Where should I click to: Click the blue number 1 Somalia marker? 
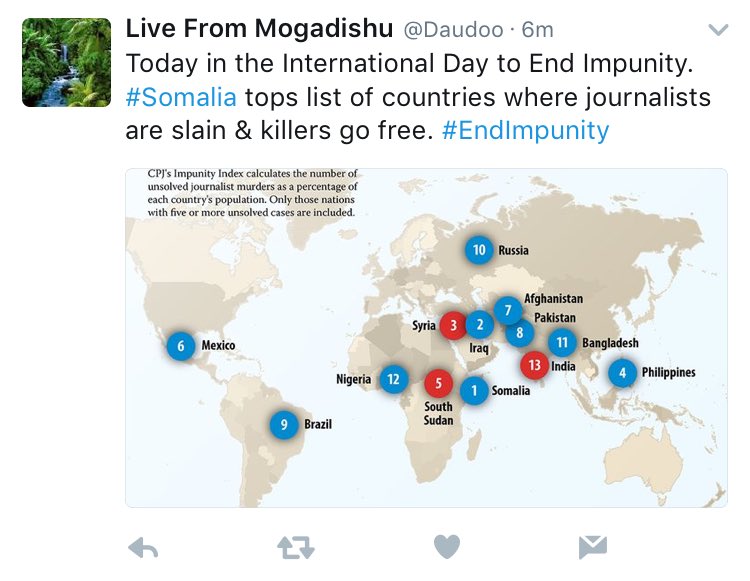click(474, 391)
